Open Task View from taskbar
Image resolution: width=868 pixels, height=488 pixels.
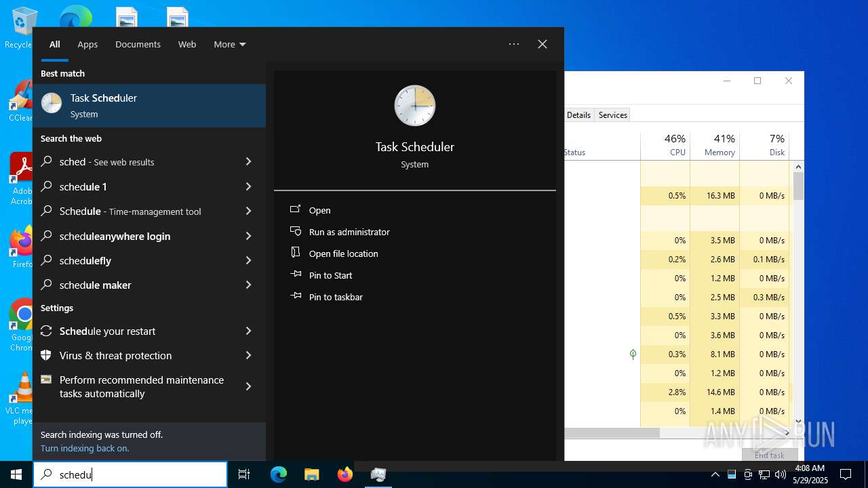point(244,474)
